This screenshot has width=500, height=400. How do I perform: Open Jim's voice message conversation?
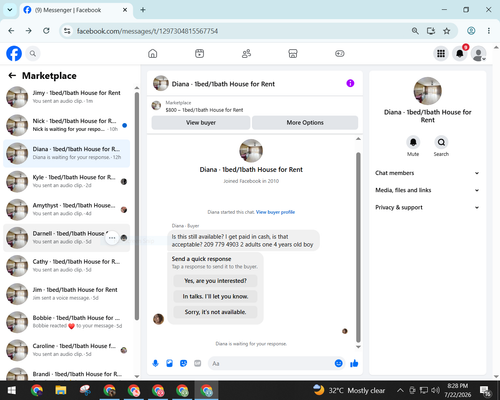(67, 294)
